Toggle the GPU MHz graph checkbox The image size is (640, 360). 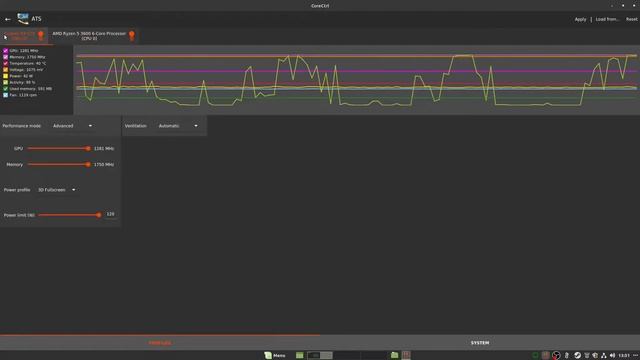6,51
